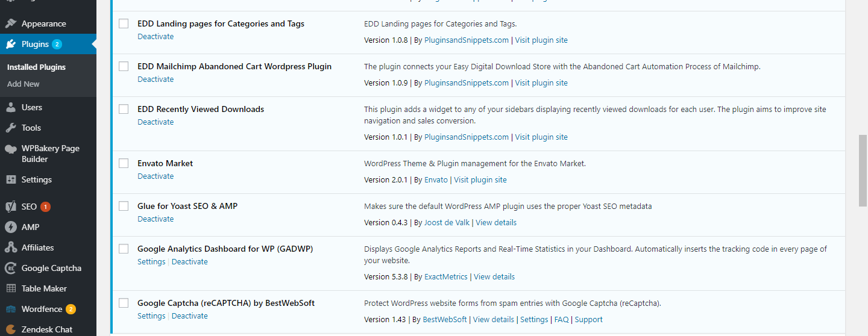Click the Wordfence notification badge
The image size is (868, 336).
coord(71,309)
